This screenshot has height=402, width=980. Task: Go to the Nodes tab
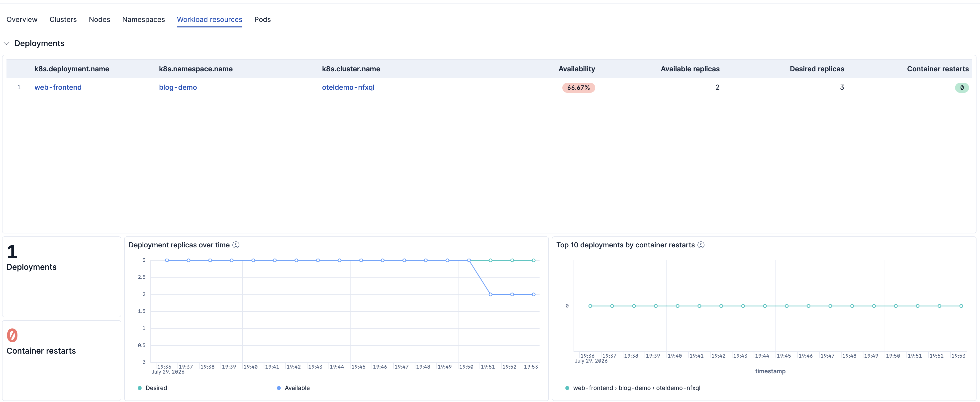point(99,19)
